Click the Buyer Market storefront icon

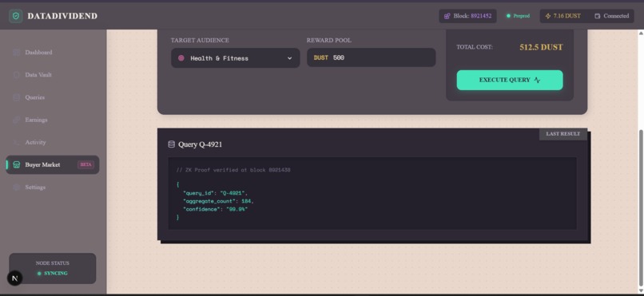click(17, 165)
